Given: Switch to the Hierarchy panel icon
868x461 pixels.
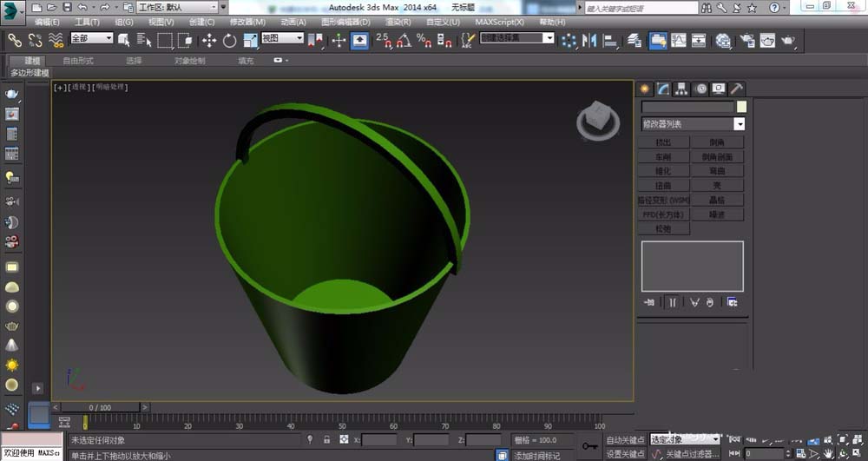Looking at the screenshot, I should pyautogui.click(x=681, y=89).
